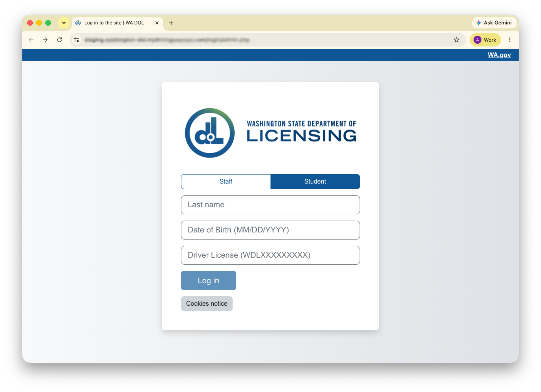Follow the WA.gov link
The height and width of the screenshot is (392, 541).
click(x=499, y=55)
